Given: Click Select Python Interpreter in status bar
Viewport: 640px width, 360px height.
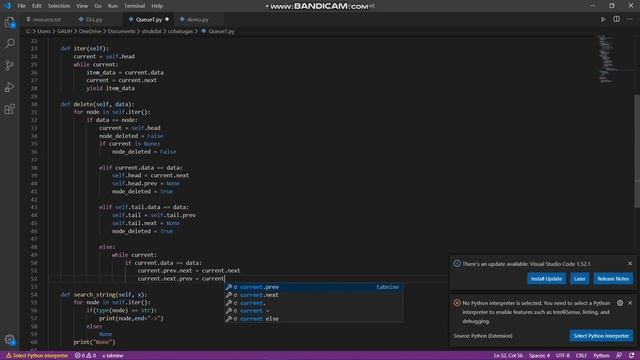Looking at the screenshot, I should tap(37, 356).
